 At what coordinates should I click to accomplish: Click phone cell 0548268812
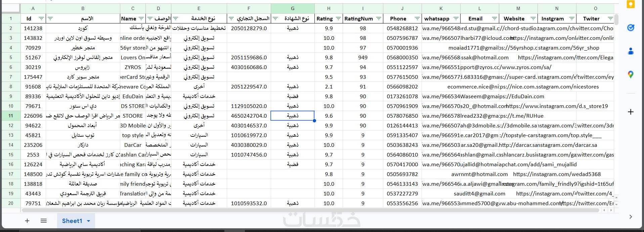coord(402,28)
